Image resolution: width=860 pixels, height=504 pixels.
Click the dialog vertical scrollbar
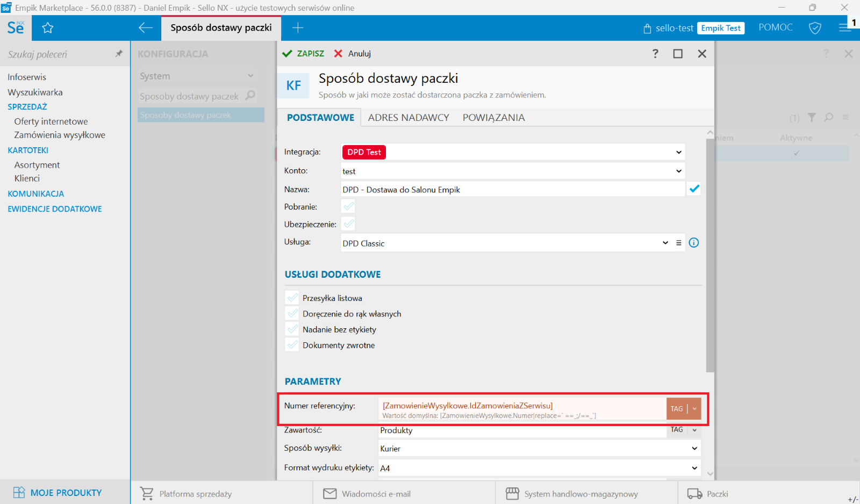(710, 253)
